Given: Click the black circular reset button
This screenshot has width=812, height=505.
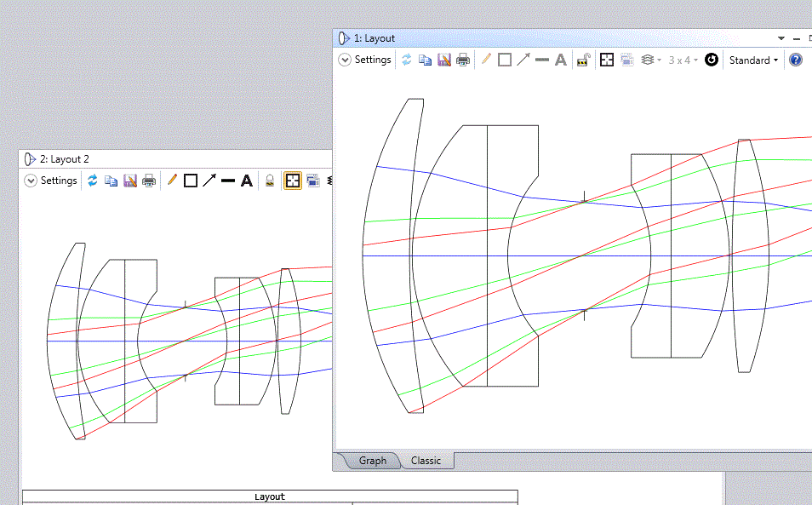Looking at the screenshot, I should click(x=712, y=60).
